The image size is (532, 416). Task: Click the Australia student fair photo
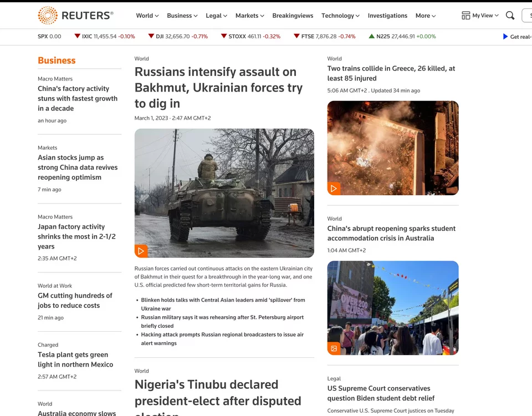(393, 308)
